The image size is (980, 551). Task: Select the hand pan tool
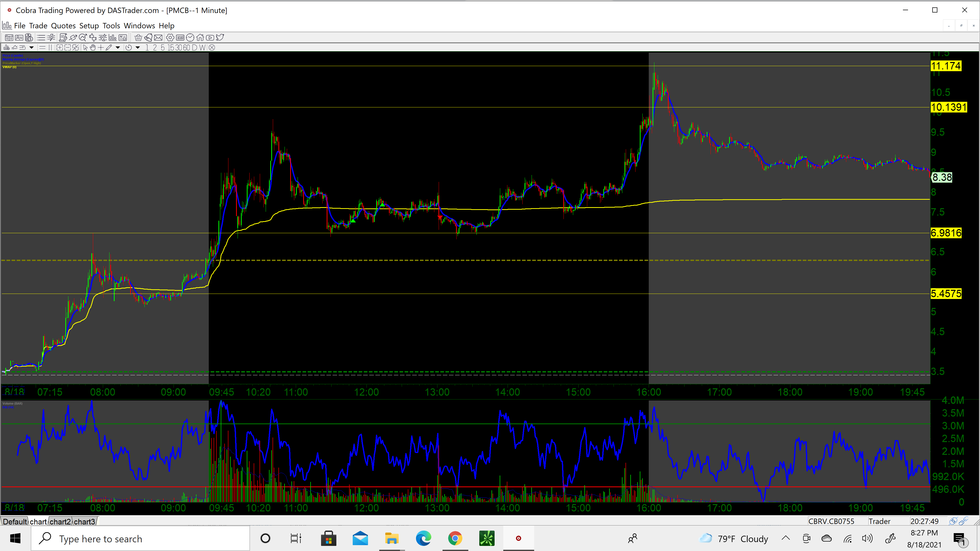pos(93,47)
